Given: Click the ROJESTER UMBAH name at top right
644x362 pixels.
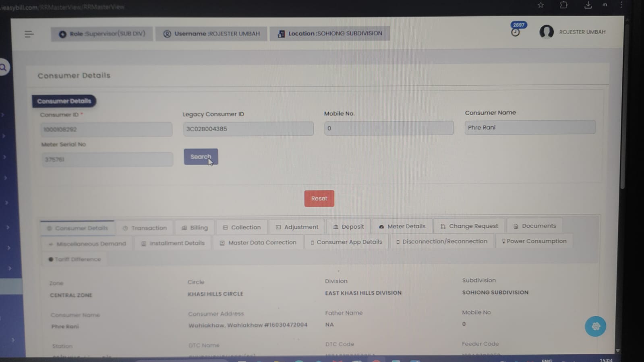Looking at the screenshot, I should [x=582, y=32].
